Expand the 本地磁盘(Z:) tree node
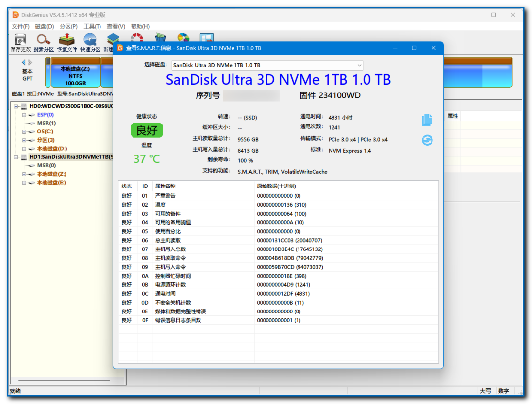This screenshot has height=404, width=532. click(24, 174)
